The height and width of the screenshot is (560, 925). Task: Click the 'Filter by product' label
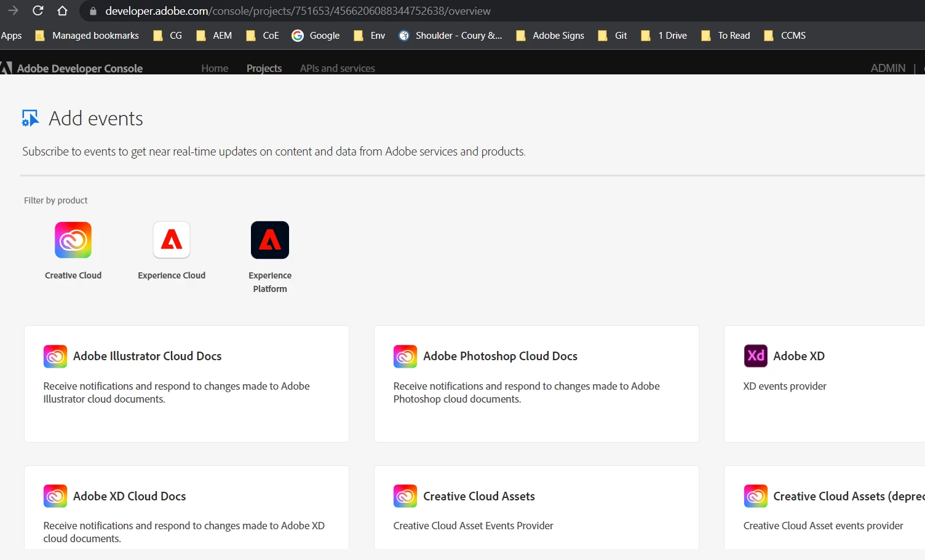pyautogui.click(x=56, y=200)
